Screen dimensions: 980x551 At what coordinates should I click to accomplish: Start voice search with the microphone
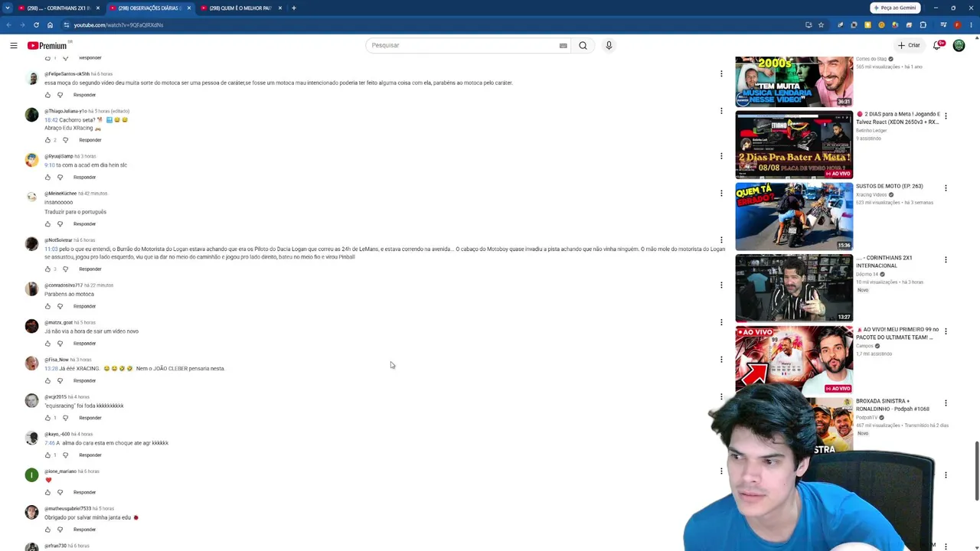click(x=609, y=45)
